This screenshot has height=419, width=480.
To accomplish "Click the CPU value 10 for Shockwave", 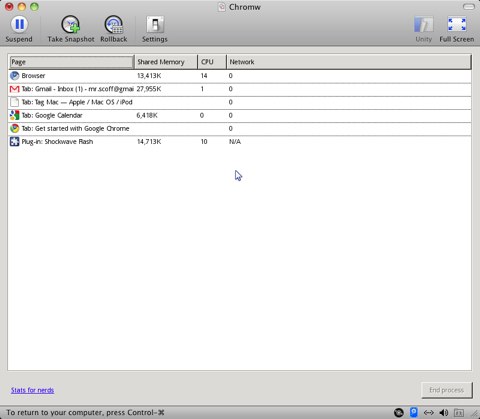I will coord(204,142).
